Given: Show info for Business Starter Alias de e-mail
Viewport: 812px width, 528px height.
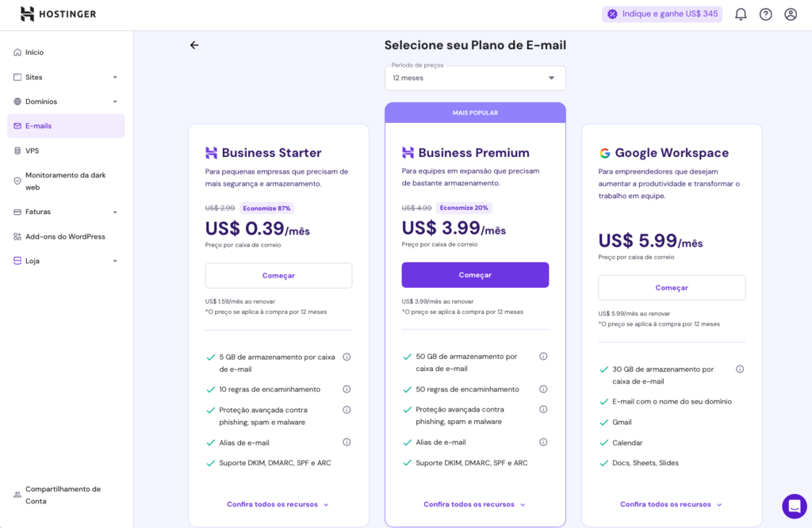Looking at the screenshot, I should pyautogui.click(x=347, y=442).
